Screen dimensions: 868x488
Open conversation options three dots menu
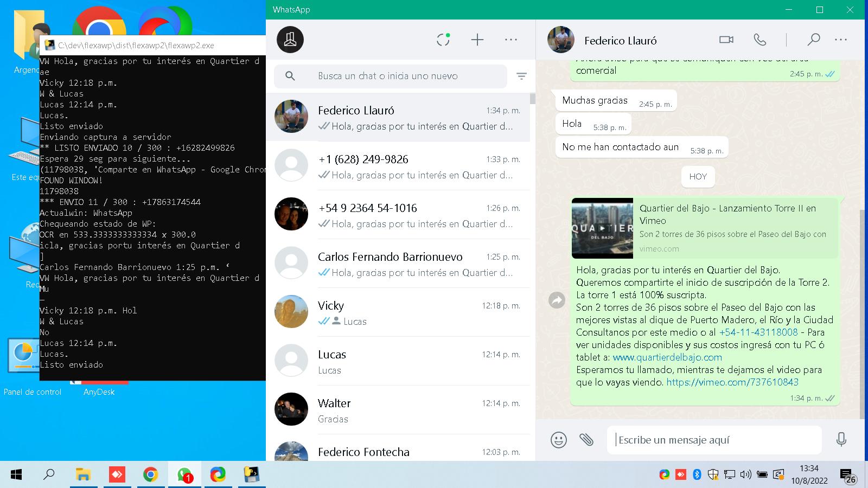[x=841, y=40]
